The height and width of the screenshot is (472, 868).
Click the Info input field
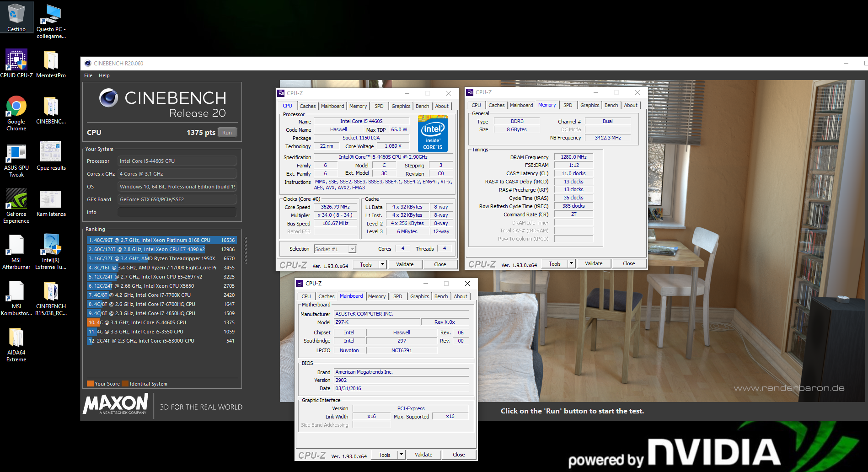coord(177,212)
